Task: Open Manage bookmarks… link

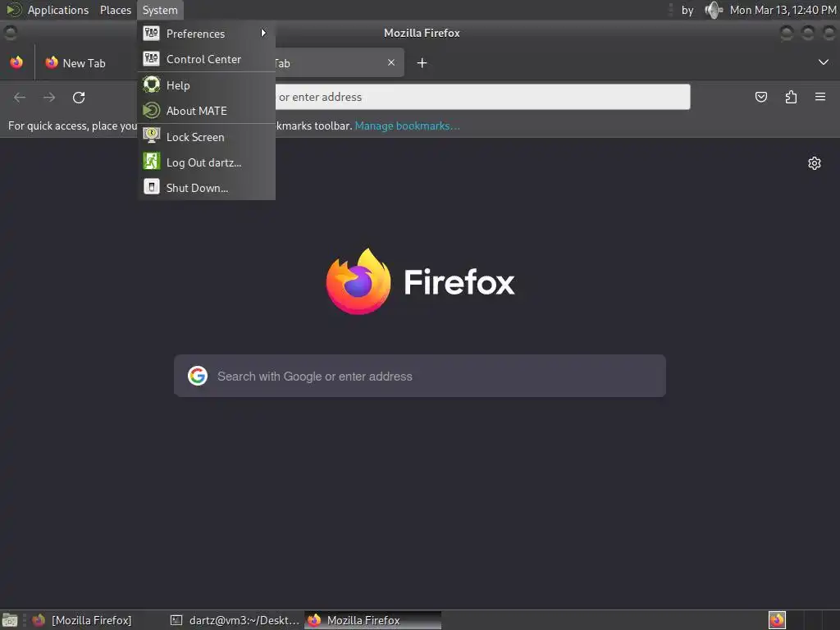Action: click(407, 126)
